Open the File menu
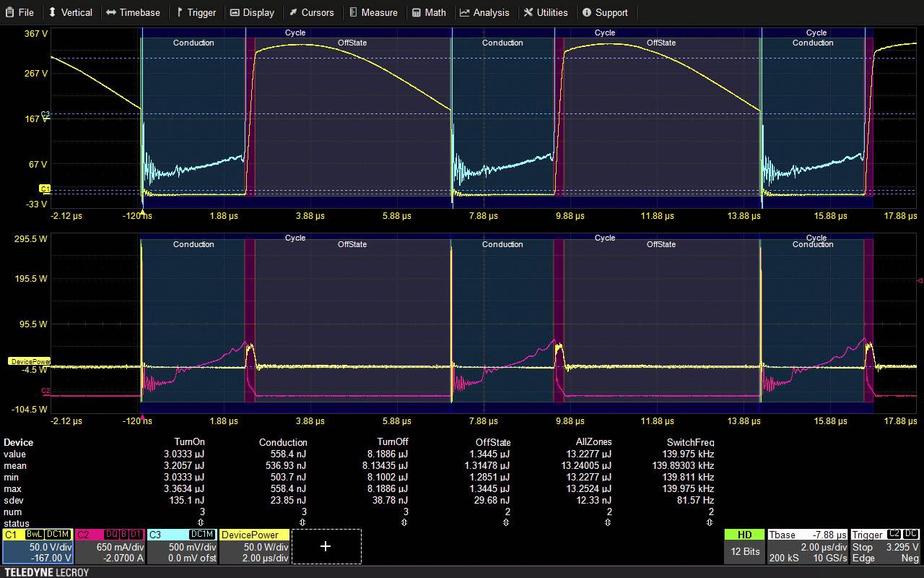This screenshot has width=924, height=578. point(19,12)
